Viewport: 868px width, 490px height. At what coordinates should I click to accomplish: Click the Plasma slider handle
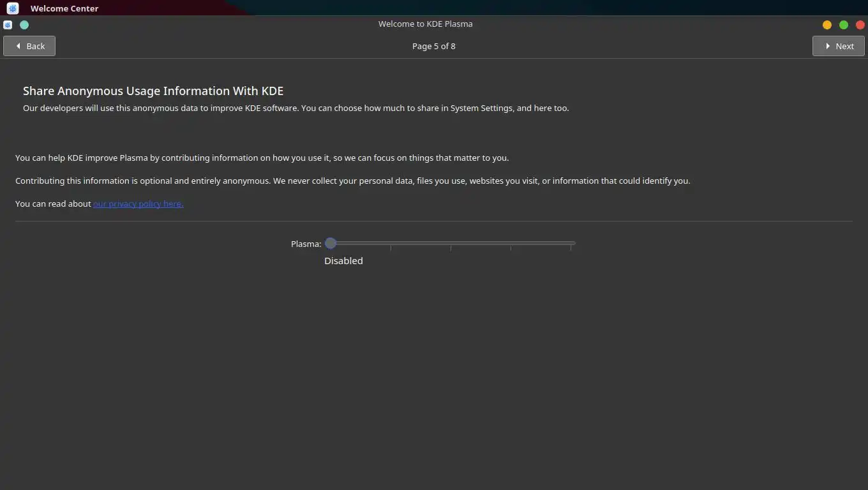coord(330,243)
